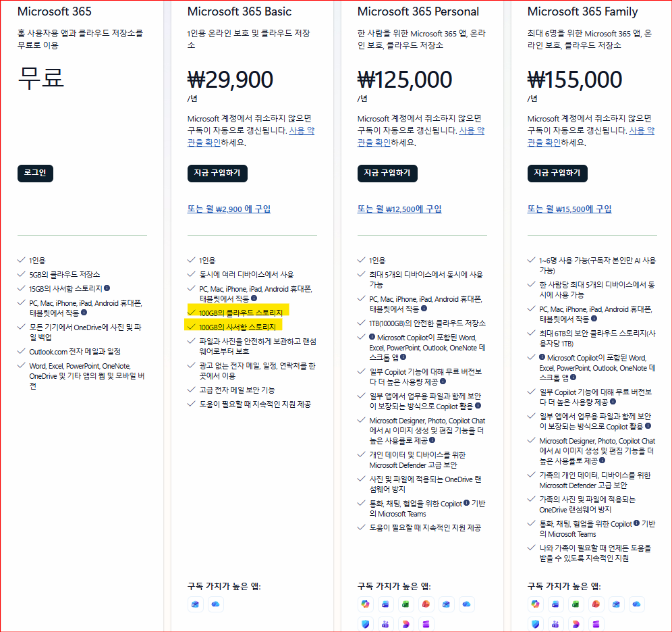Click the Excel app icon under Microsoft 365 Family

click(576, 604)
